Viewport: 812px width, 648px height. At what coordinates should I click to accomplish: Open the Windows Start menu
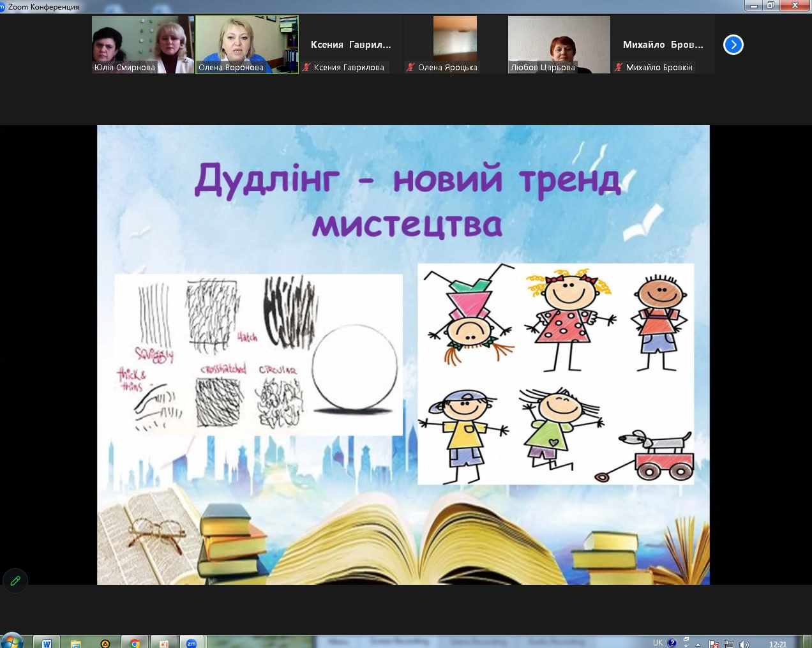point(11,642)
